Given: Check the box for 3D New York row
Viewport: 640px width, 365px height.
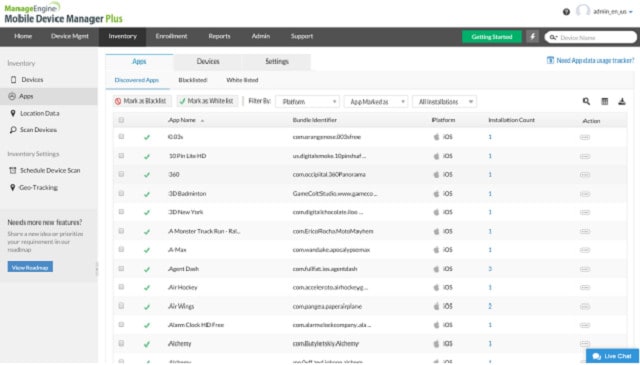Looking at the screenshot, I should [121, 211].
